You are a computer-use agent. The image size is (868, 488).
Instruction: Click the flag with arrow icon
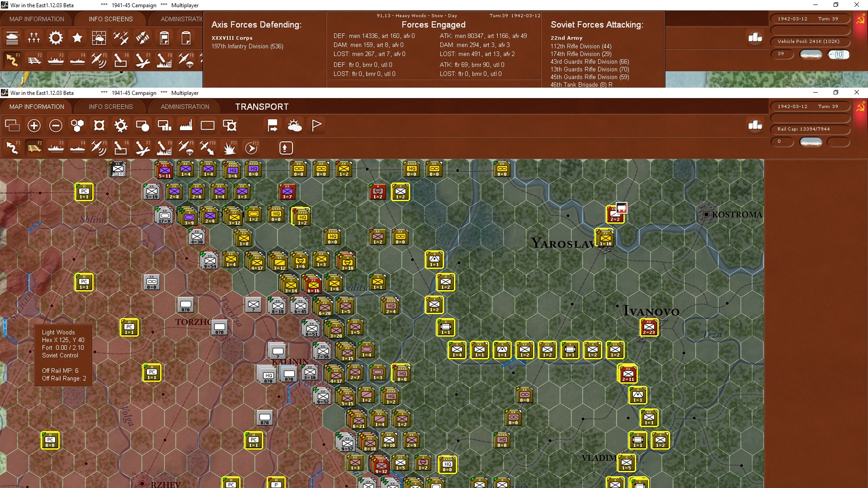(273, 126)
